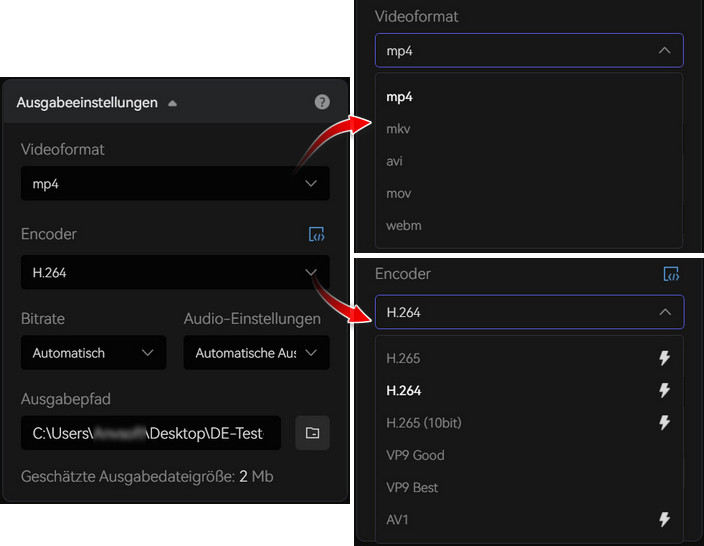Open the H.264 encoder dropdown in left panel
Image resolution: width=704 pixels, height=546 pixels.
(x=175, y=272)
